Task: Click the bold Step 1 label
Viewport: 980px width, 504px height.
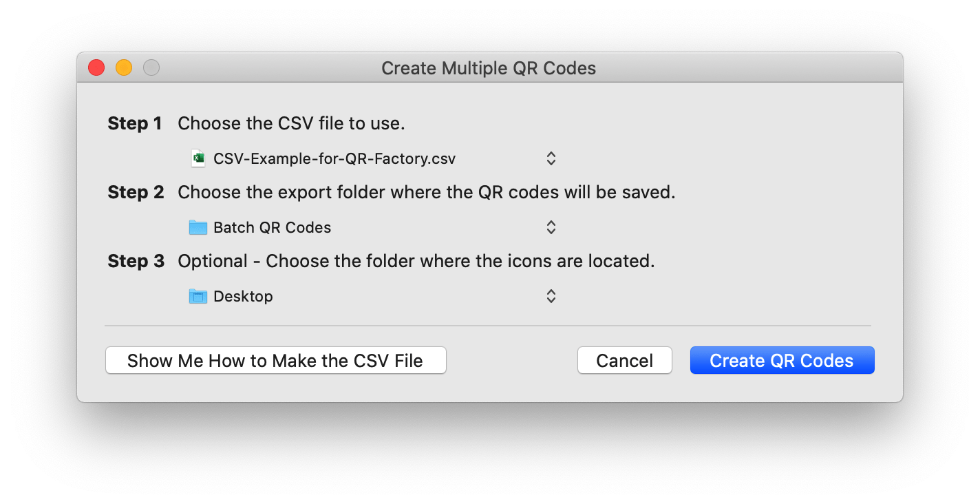Action: [135, 124]
